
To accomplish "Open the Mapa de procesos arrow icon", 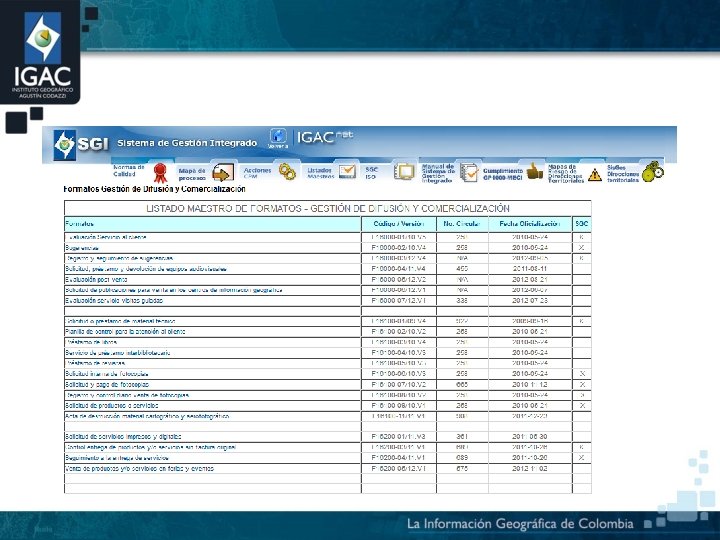I will click(223, 173).
